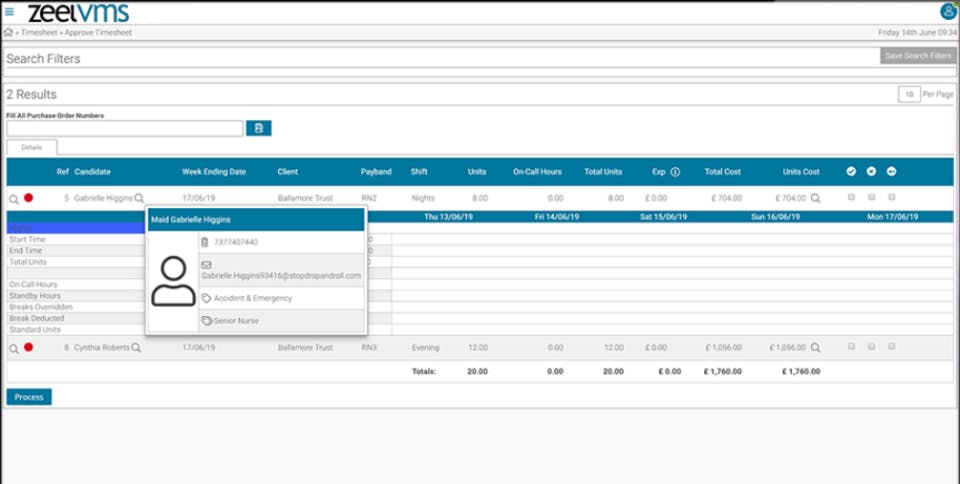Click approve-all checkmark icon in table header
The width and height of the screenshot is (960, 484).
(851, 171)
